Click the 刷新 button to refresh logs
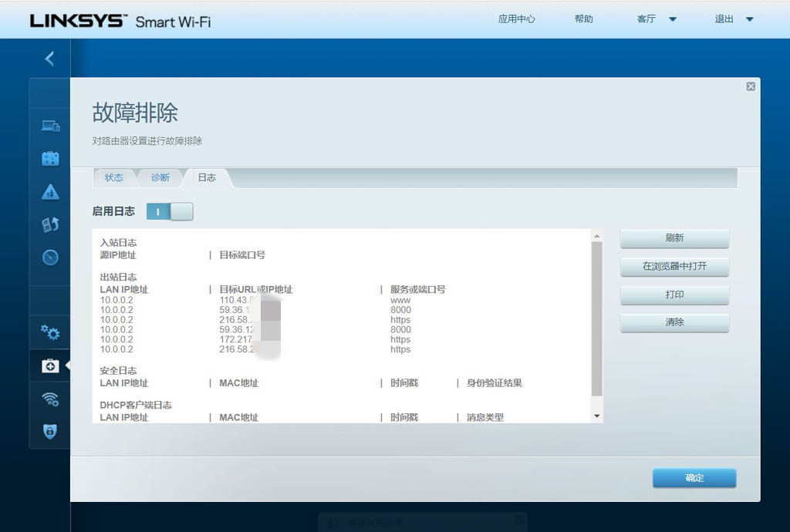The height and width of the screenshot is (532, 790). tap(674, 239)
